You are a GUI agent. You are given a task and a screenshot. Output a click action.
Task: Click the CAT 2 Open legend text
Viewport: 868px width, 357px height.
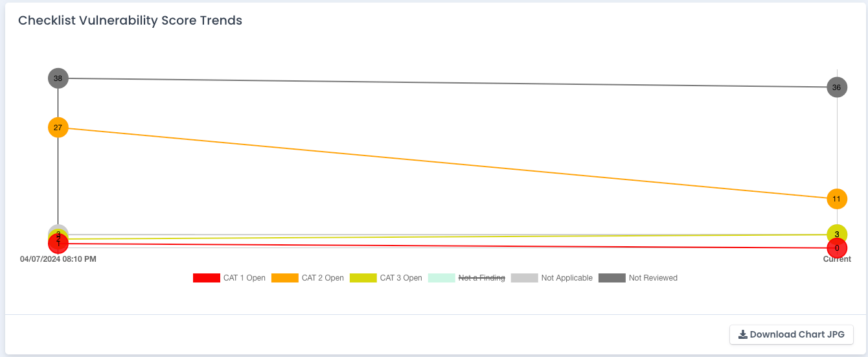[x=323, y=278]
